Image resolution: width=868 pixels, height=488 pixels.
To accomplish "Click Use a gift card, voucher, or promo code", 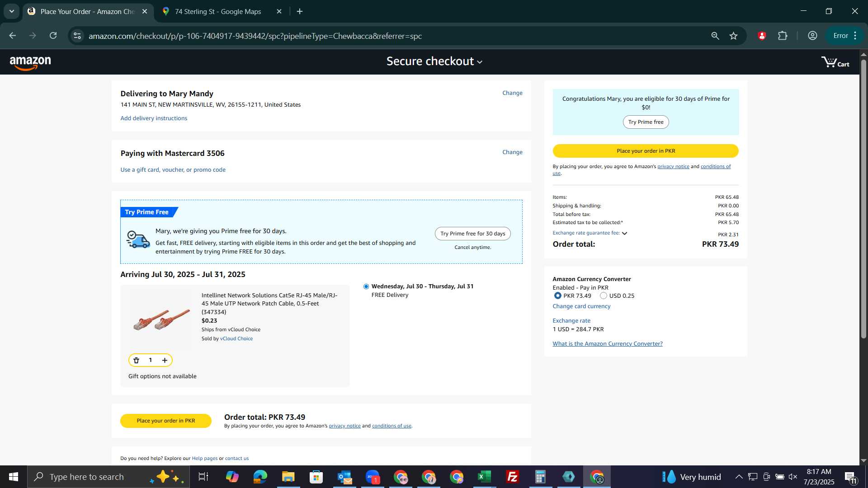I will [x=173, y=170].
